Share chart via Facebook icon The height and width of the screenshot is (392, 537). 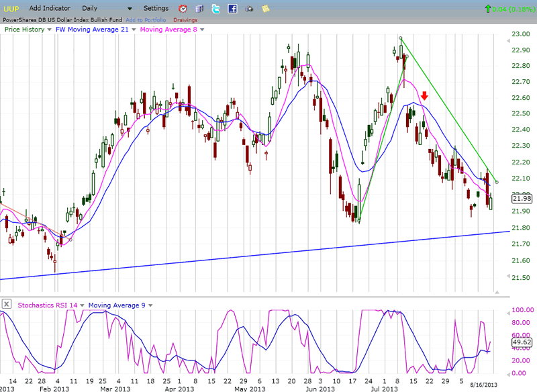coord(232,9)
